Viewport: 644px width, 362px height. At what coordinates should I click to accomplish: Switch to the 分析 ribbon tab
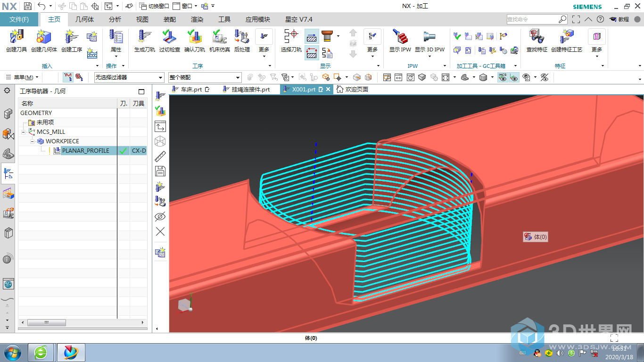coord(115,19)
